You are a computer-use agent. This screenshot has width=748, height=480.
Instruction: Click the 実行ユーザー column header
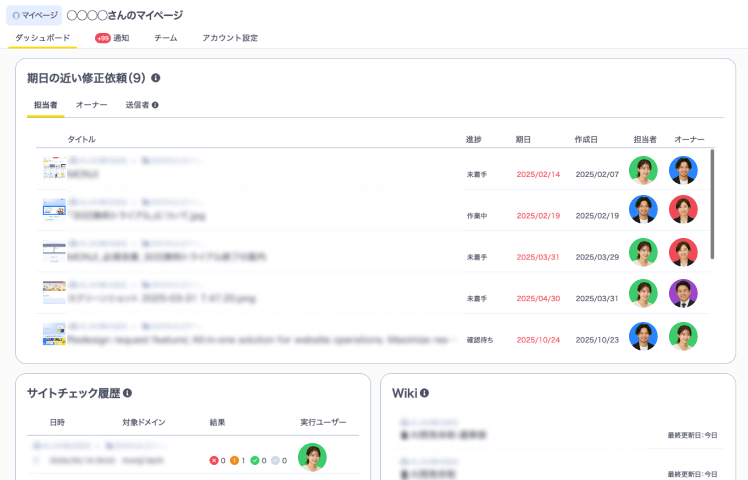click(323, 422)
